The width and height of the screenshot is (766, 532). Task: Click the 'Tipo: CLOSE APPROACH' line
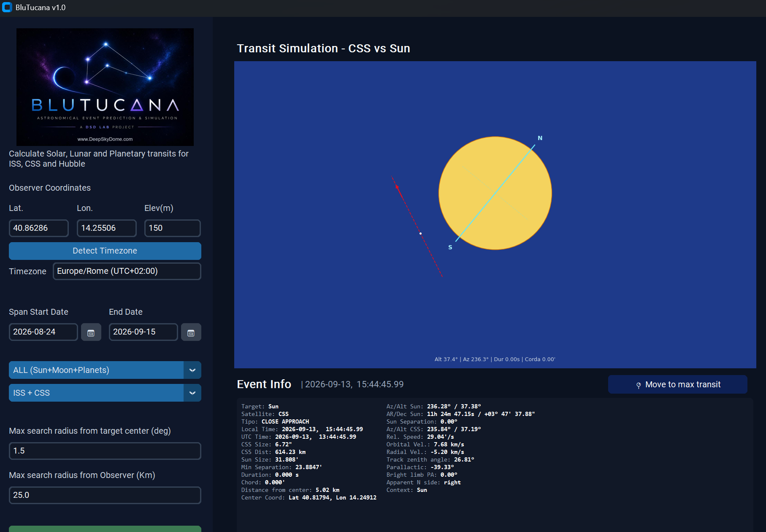click(x=275, y=421)
